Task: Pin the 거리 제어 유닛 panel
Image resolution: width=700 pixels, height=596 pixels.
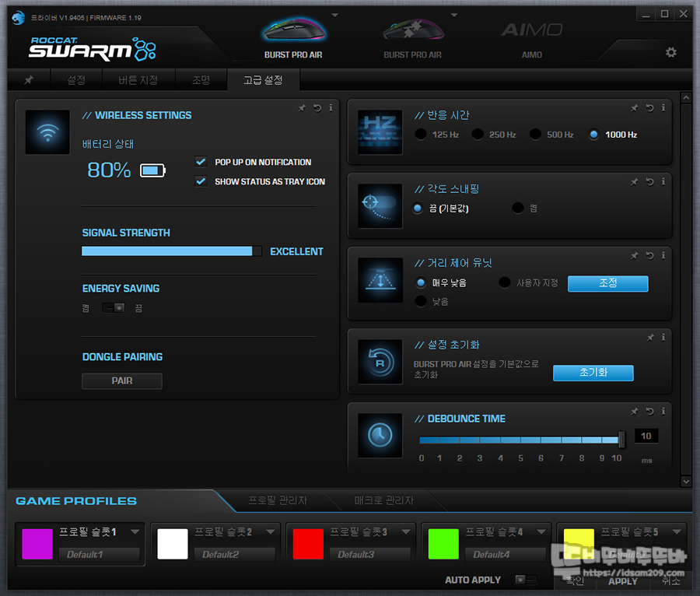Action: 635,256
